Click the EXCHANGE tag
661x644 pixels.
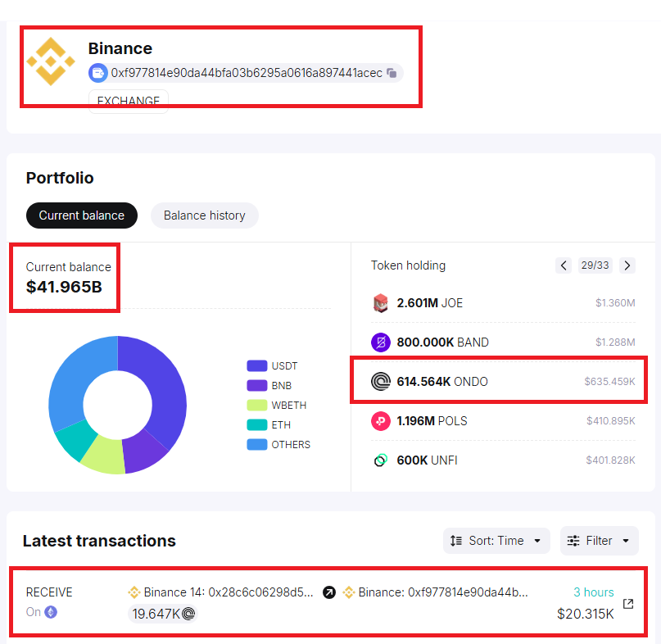tap(128, 101)
